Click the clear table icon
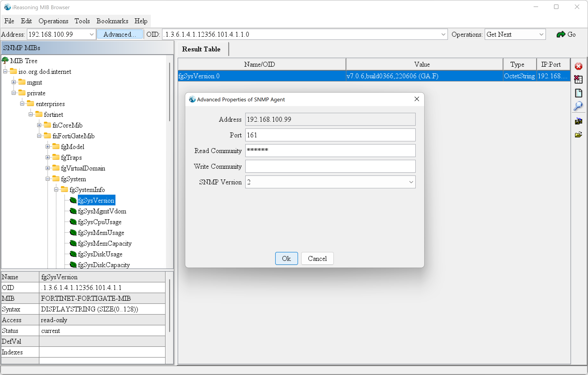Screen dimensions: 588x375 tap(578, 79)
